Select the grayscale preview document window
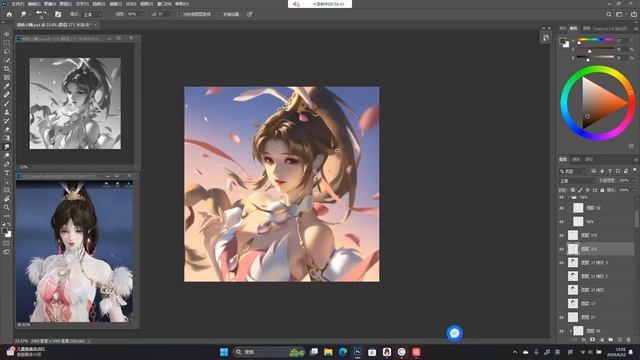Viewport: 640px width, 360px height. pyautogui.click(x=78, y=102)
